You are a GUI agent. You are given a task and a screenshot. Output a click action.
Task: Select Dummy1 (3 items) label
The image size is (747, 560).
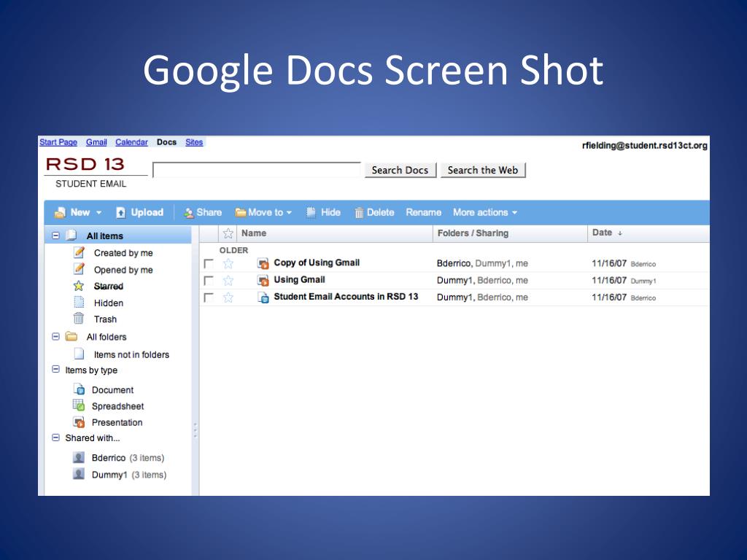(x=128, y=475)
